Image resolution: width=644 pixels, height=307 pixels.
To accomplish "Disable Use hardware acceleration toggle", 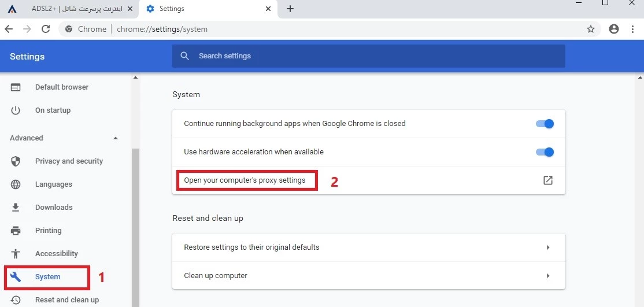I will (545, 152).
